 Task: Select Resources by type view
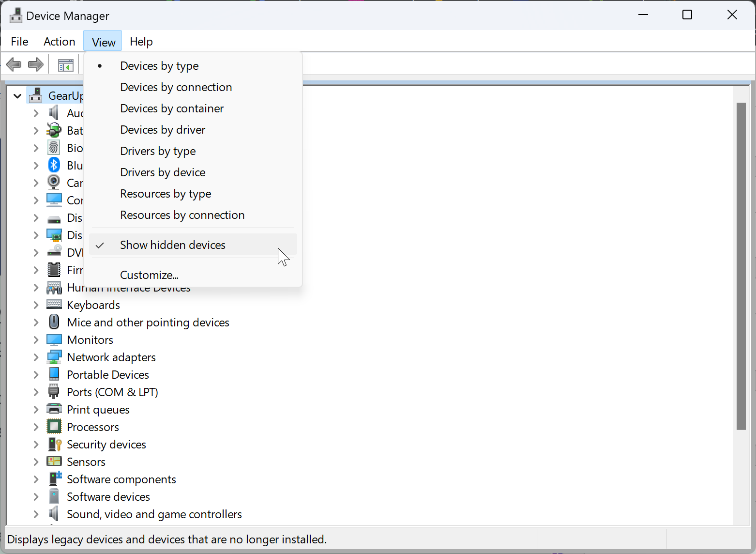(193, 194)
